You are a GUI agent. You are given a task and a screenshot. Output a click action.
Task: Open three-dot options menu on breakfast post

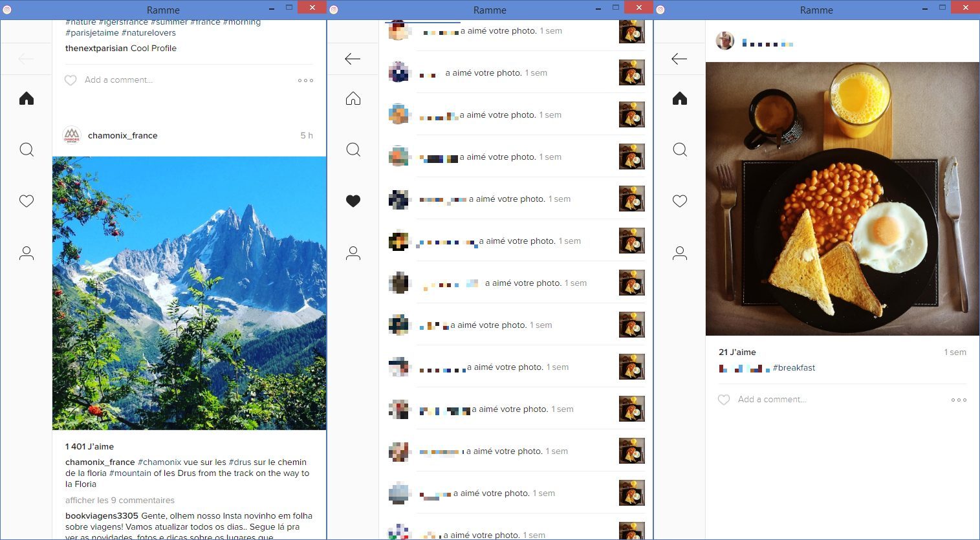959,400
